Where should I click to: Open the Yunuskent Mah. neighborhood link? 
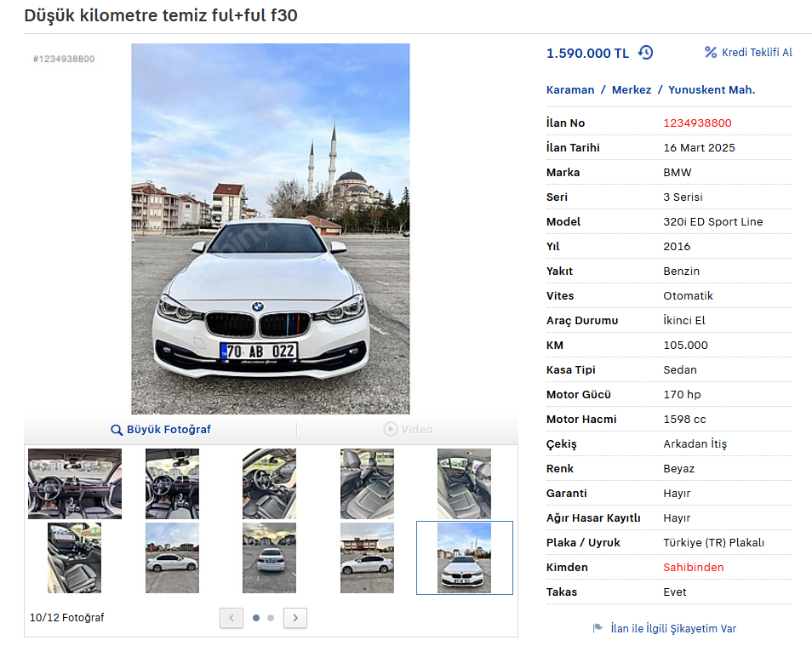pos(712,90)
